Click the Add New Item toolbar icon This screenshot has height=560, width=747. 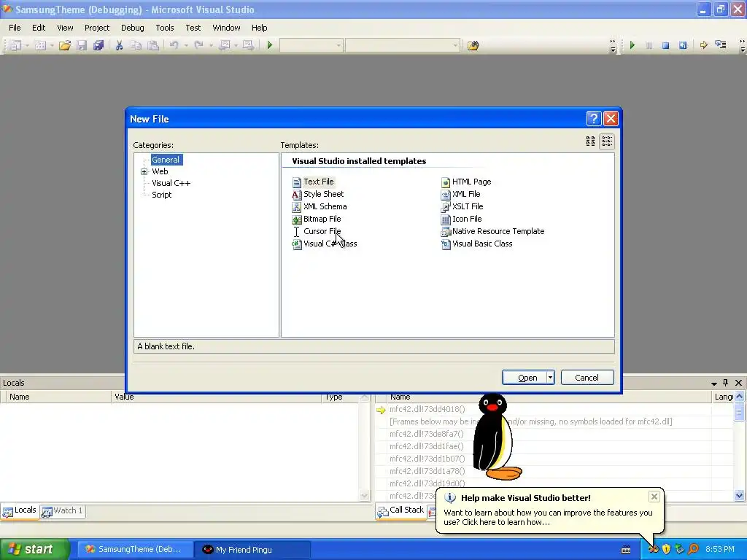[41, 45]
